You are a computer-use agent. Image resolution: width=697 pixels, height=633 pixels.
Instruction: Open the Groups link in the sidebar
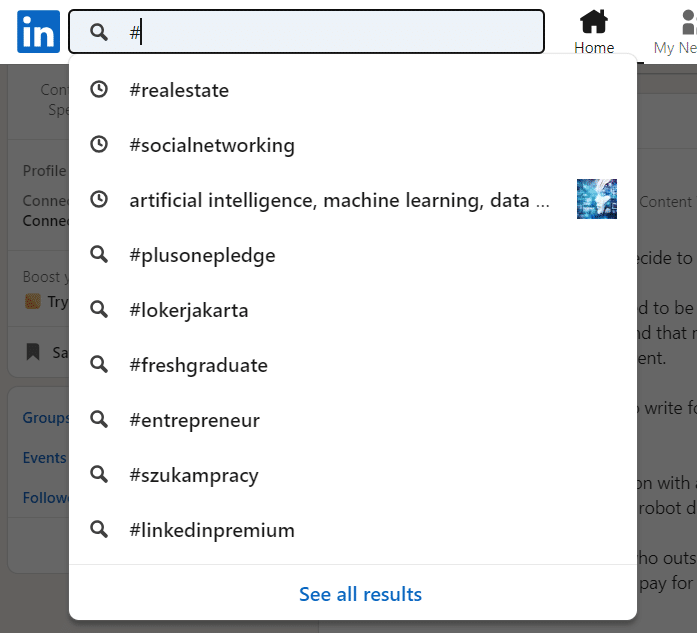pyautogui.click(x=46, y=418)
